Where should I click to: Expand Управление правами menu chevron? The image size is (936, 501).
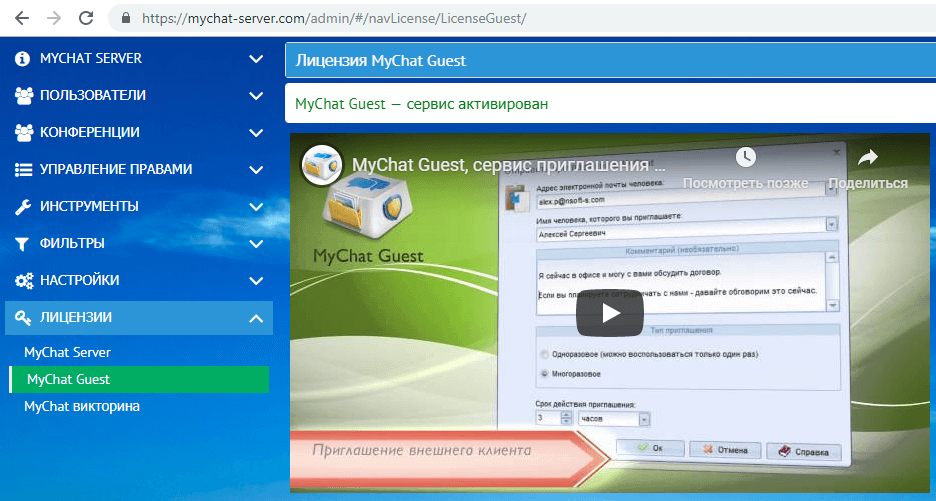click(x=256, y=170)
